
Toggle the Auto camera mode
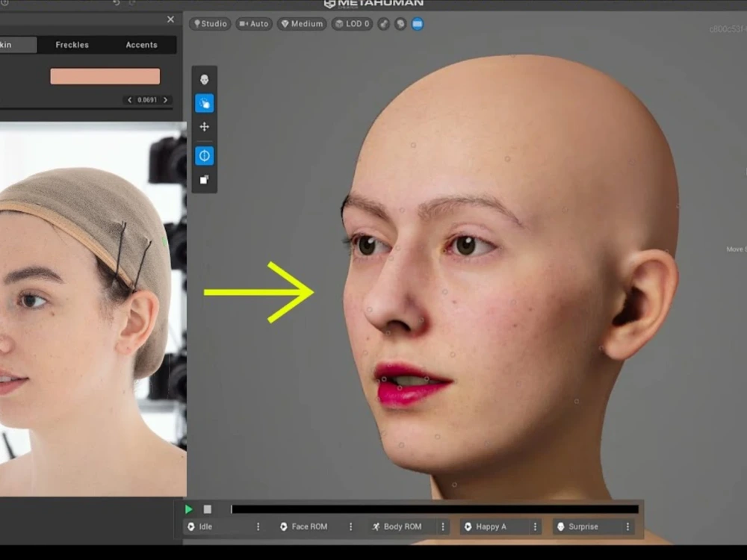click(253, 23)
